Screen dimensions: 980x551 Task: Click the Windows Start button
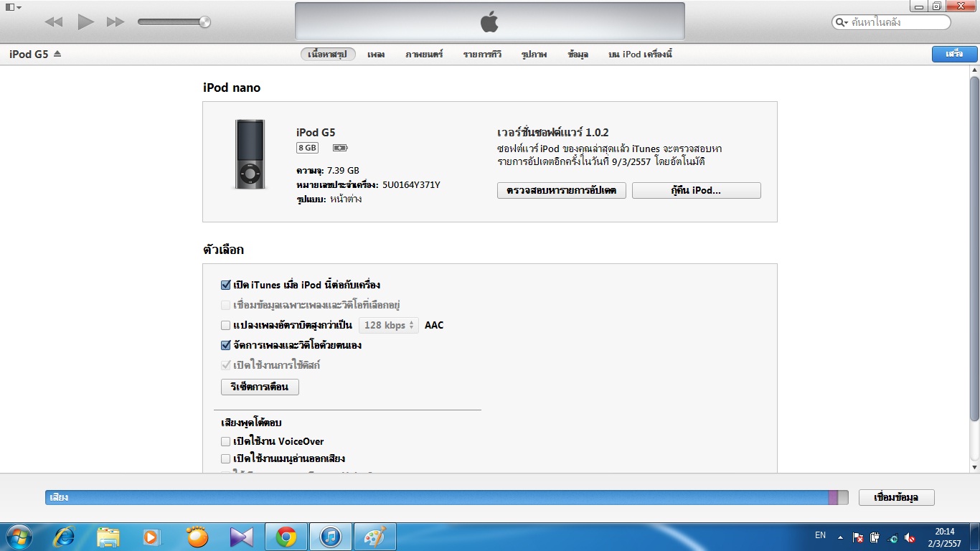coord(17,537)
